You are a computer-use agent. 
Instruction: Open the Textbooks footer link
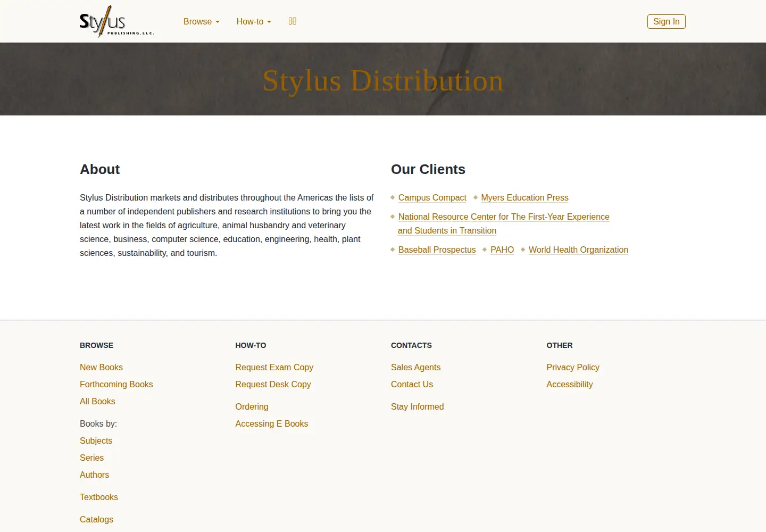click(x=98, y=497)
